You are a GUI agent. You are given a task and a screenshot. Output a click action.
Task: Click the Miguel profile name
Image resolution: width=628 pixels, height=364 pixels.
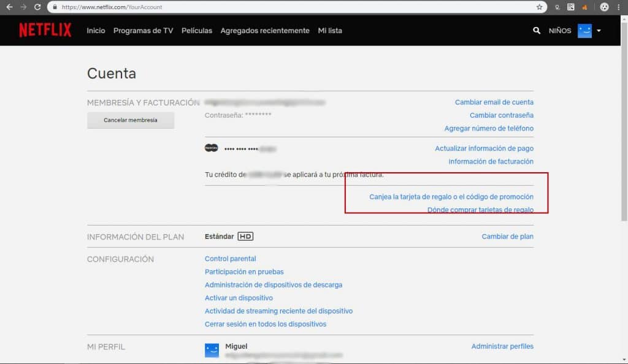pyautogui.click(x=236, y=346)
